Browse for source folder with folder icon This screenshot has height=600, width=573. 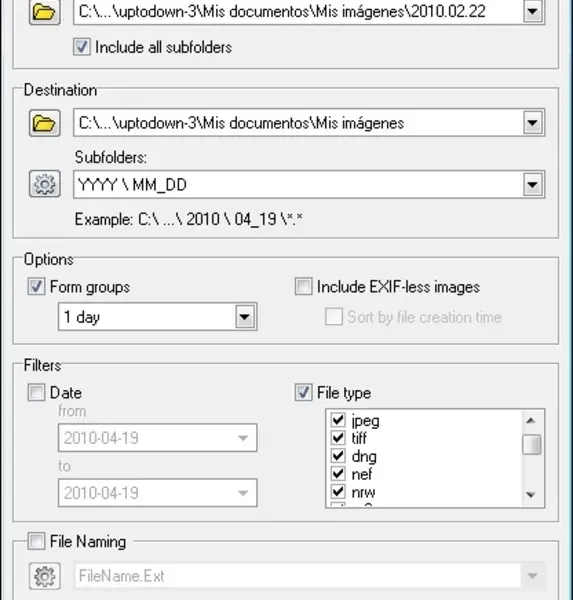click(x=44, y=11)
